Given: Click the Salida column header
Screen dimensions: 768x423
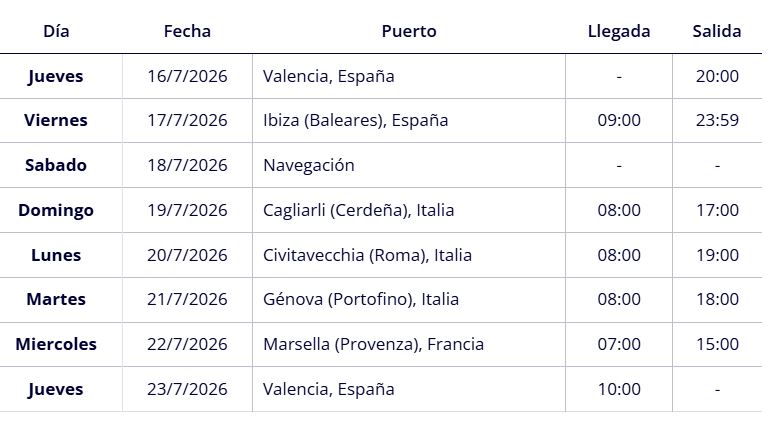Looking at the screenshot, I should point(716,31).
